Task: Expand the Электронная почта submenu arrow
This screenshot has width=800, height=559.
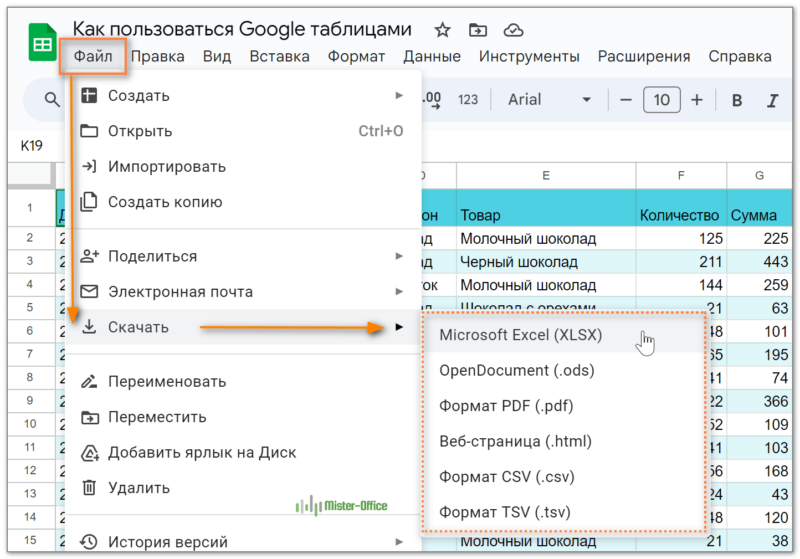Action: click(x=399, y=292)
